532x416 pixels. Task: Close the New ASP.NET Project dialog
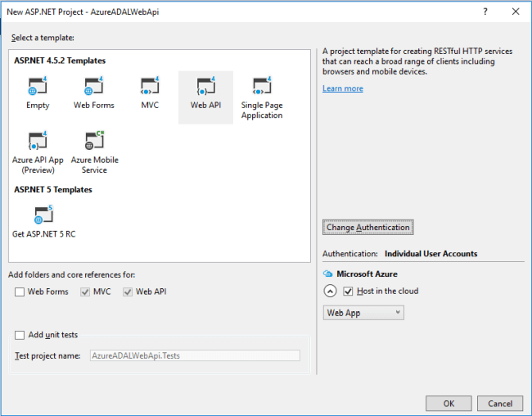516,11
